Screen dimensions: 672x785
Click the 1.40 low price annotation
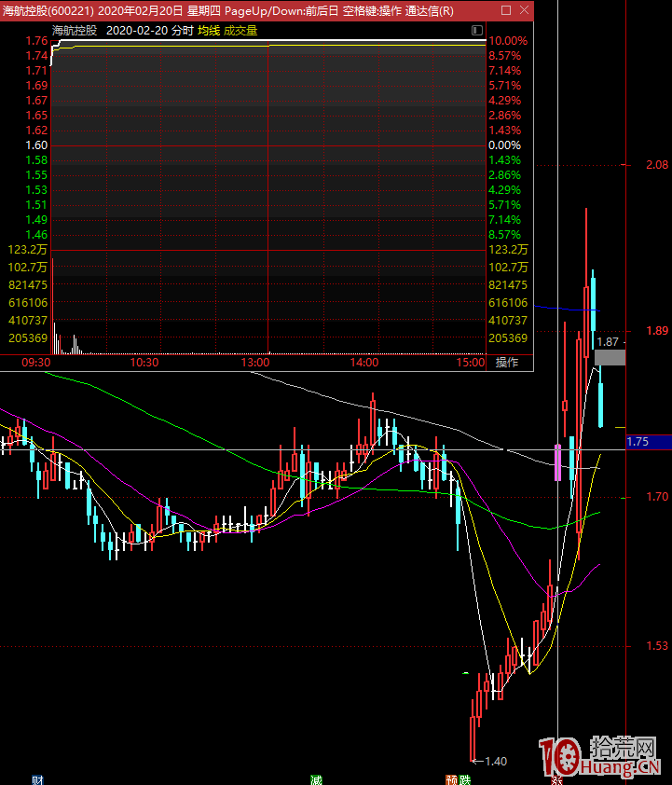(496, 761)
